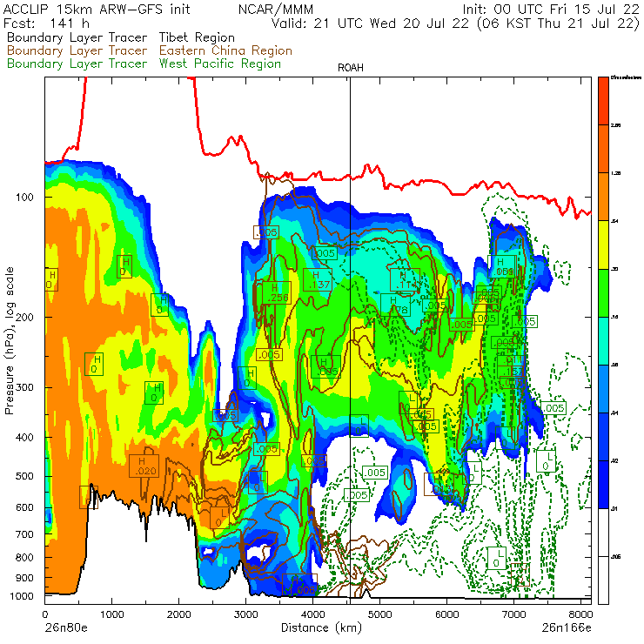The image size is (644, 644).
Task: Click the 'NCAR/MMM' header text
Action: [276, 9]
